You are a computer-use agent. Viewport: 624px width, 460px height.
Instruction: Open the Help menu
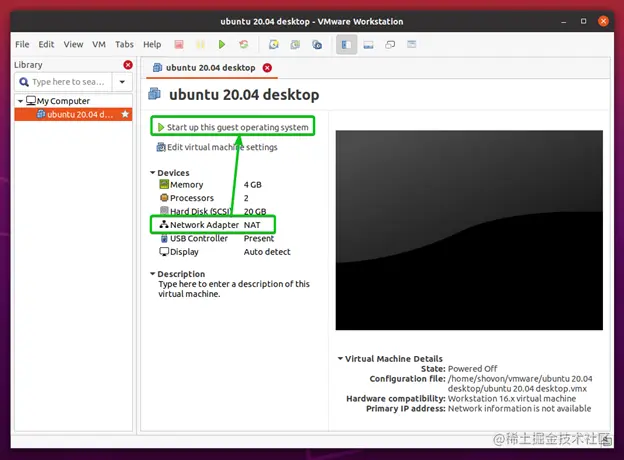point(152,45)
